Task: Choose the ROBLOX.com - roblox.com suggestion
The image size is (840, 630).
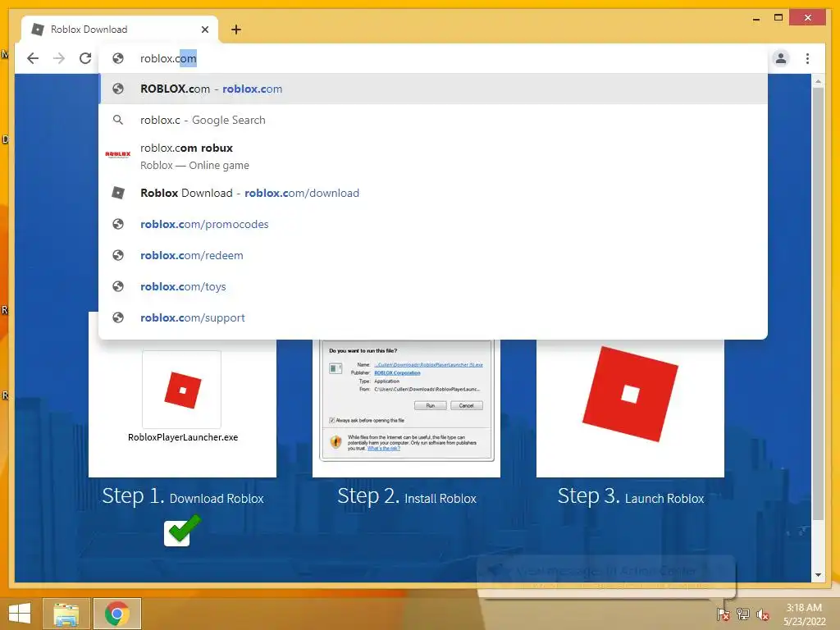Action: tap(433, 89)
